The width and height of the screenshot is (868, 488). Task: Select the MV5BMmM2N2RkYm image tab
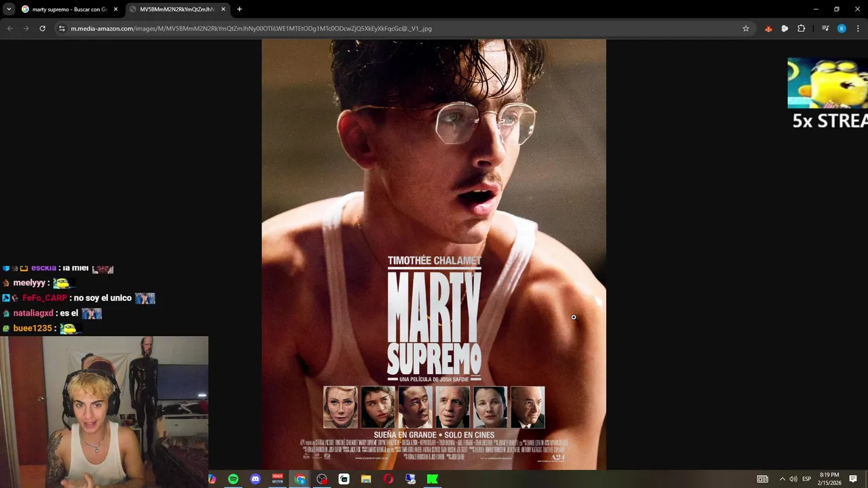tap(178, 9)
